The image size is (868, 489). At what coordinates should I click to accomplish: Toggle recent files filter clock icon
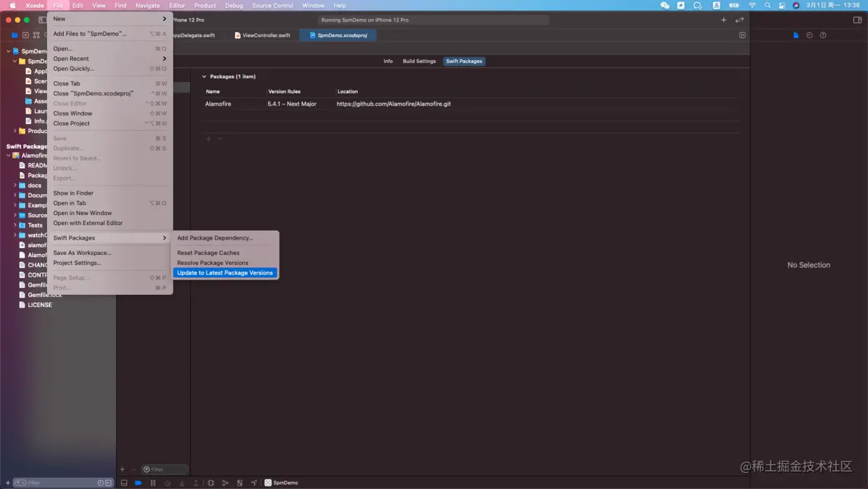pyautogui.click(x=101, y=483)
